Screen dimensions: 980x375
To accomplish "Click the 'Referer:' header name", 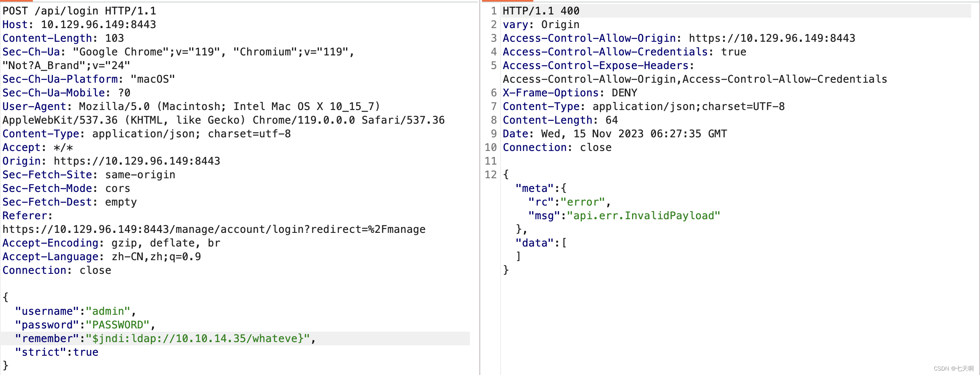I will point(28,216).
